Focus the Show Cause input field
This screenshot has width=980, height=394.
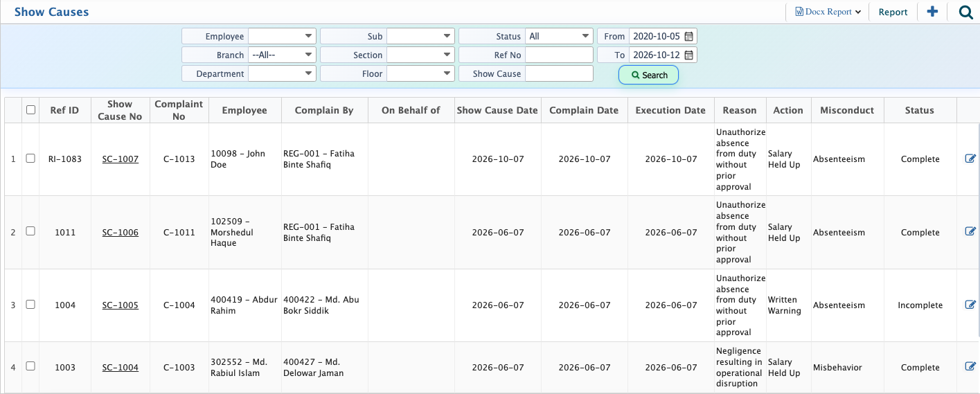tap(559, 73)
